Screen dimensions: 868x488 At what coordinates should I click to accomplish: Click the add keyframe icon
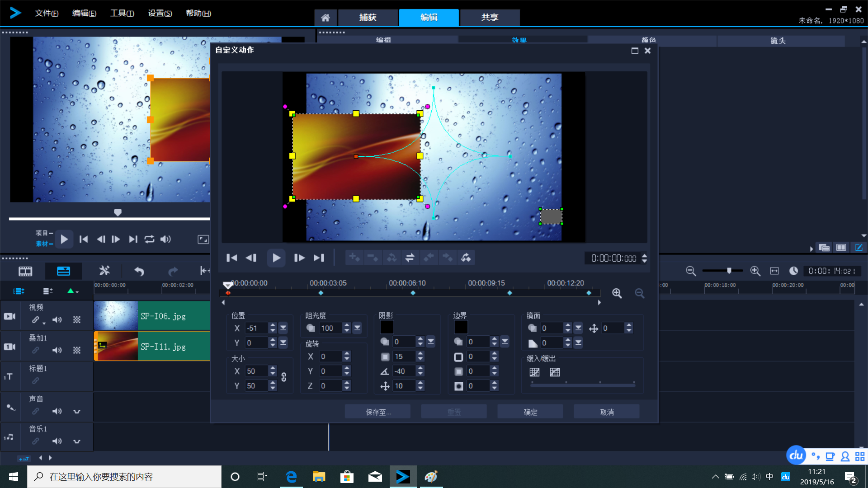pos(354,258)
